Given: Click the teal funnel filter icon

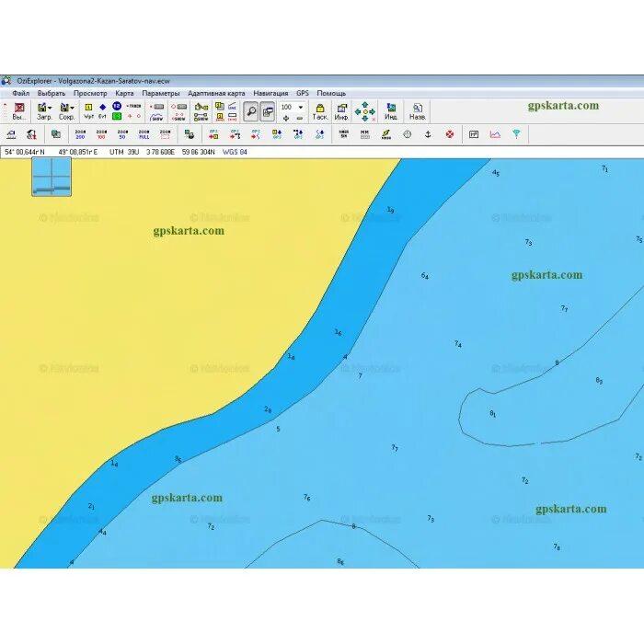Looking at the screenshot, I should 516,134.
